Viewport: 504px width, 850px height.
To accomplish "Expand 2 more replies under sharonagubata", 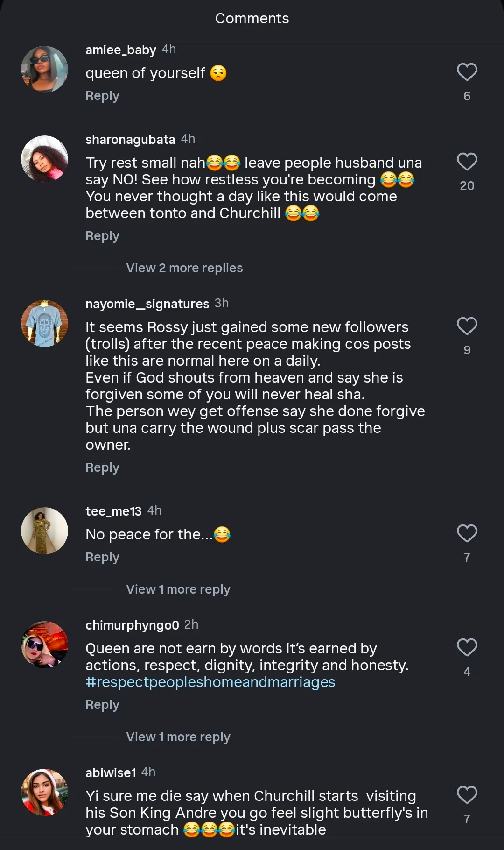I will 184,268.
